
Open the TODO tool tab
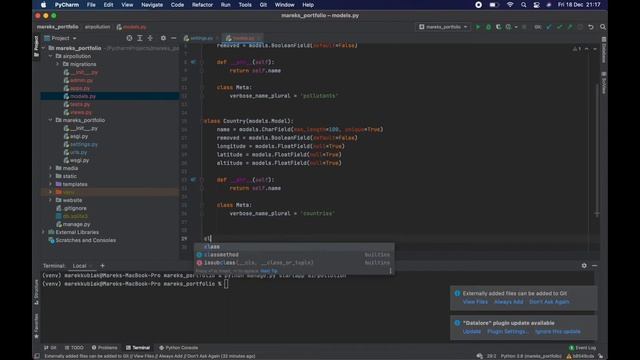[74, 348]
